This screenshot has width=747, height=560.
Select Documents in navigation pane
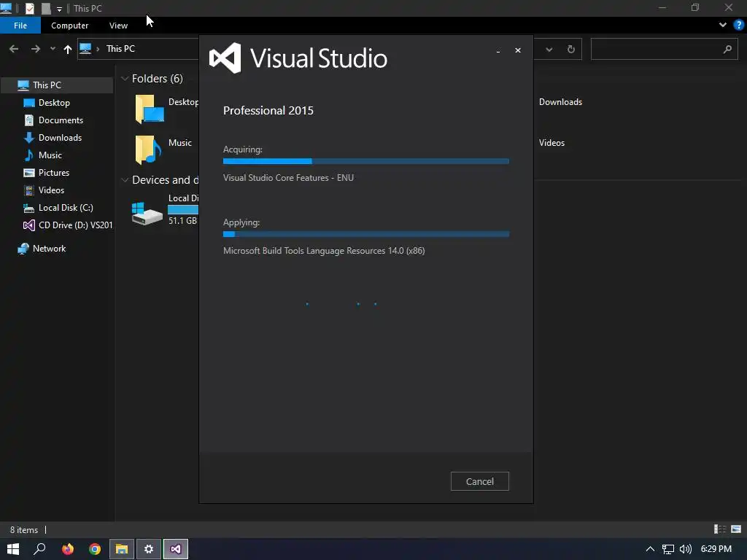[61, 120]
